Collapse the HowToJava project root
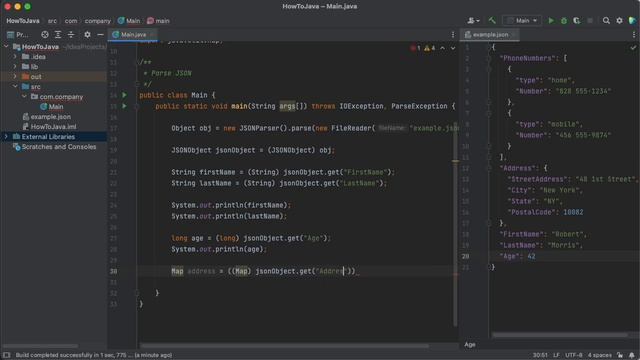Viewport: 640px width, 360px height. pos(6,47)
